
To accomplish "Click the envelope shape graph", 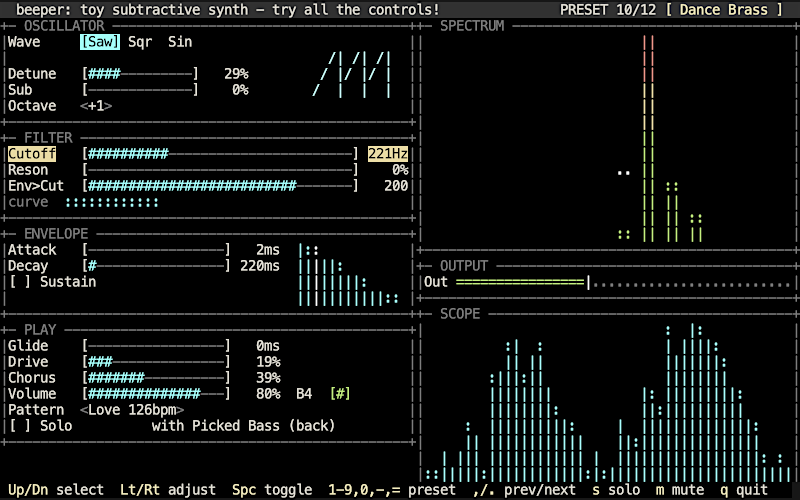I will coord(348,274).
